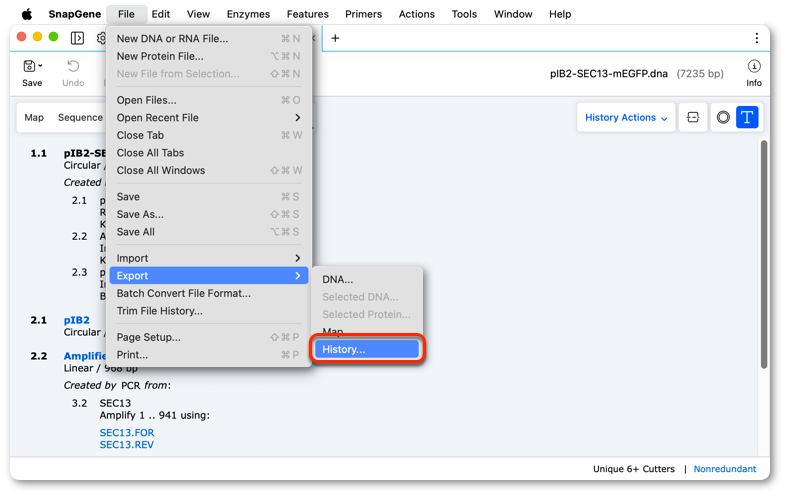Click the pIB2-SEC13-mEGFP.dna file name

click(x=609, y=74)
